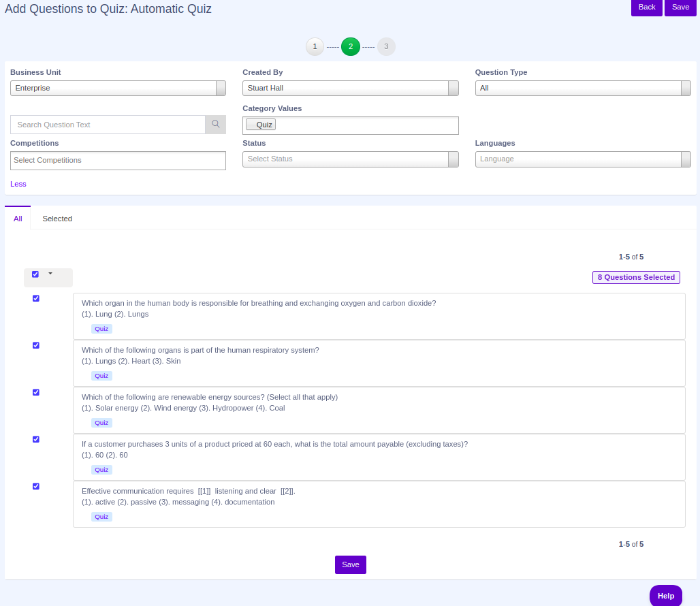Click the top Save button
Screen dimensions: 700x606
(x=680, y=7)
